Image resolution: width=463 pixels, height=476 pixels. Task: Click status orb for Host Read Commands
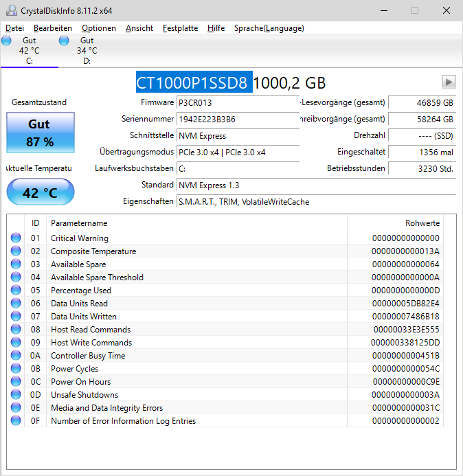[16, 329]
